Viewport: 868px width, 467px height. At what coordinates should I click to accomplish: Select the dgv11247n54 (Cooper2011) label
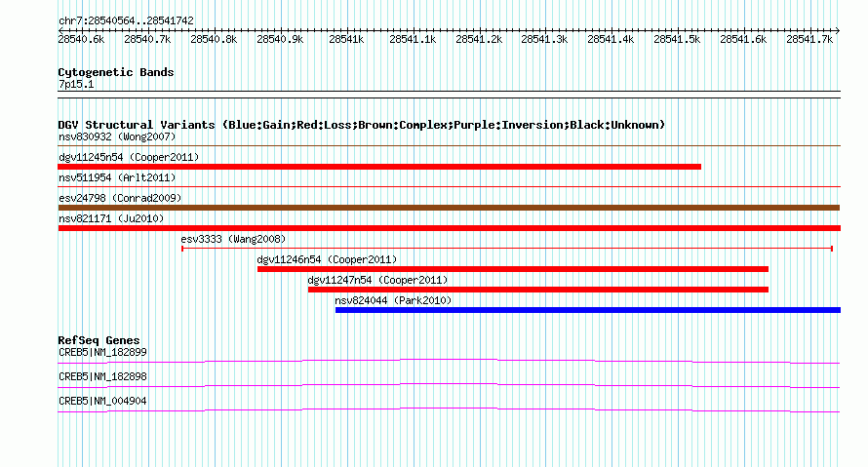(x=378, y=280)
